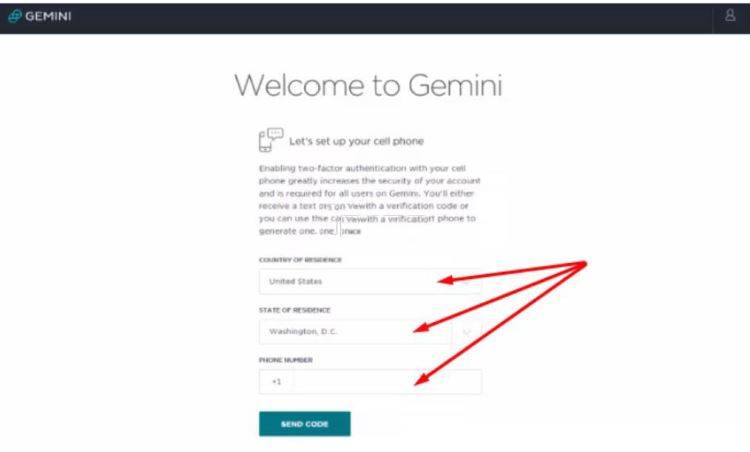
Task: Click the Let's set up your cell phone heading
Action: click(x=356, y=141)
